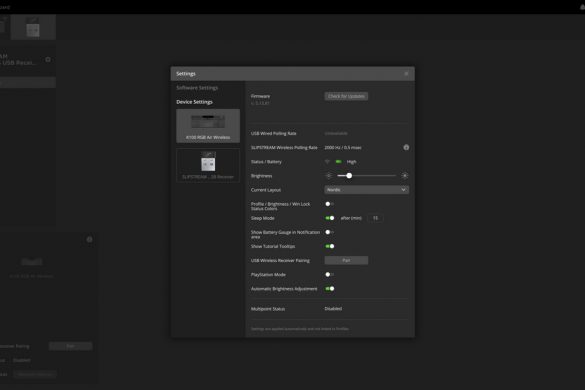This screenshot has width=585, height=390.
Task: Open info icon beside SLIPSTREAM Wireless Polling Rate
Action: pyautogui.click(x=406, y=147)
